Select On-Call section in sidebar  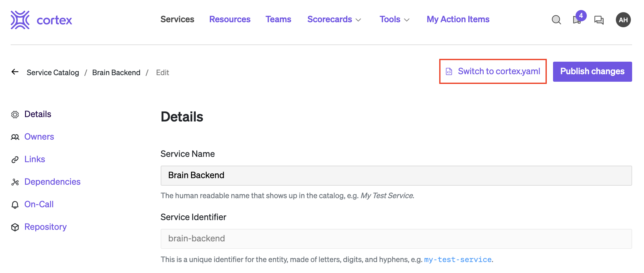pyautogui.click(x=39, y=204)
